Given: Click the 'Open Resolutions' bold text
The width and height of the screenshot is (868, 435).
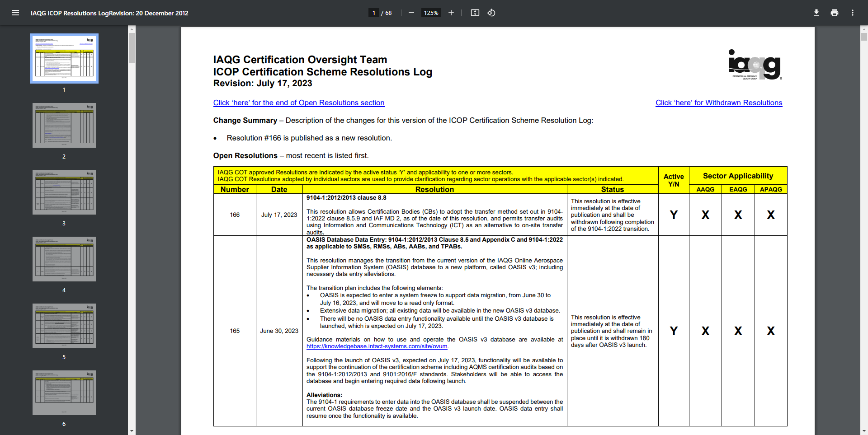Looking at the screenshot, I should [245, 155].
